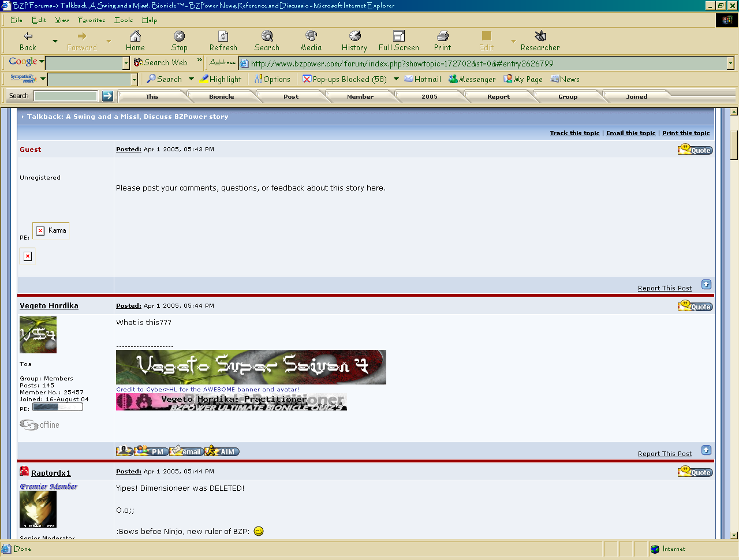Open the Help menu
This screenshot has height=560, width=739.
(150, 20)
